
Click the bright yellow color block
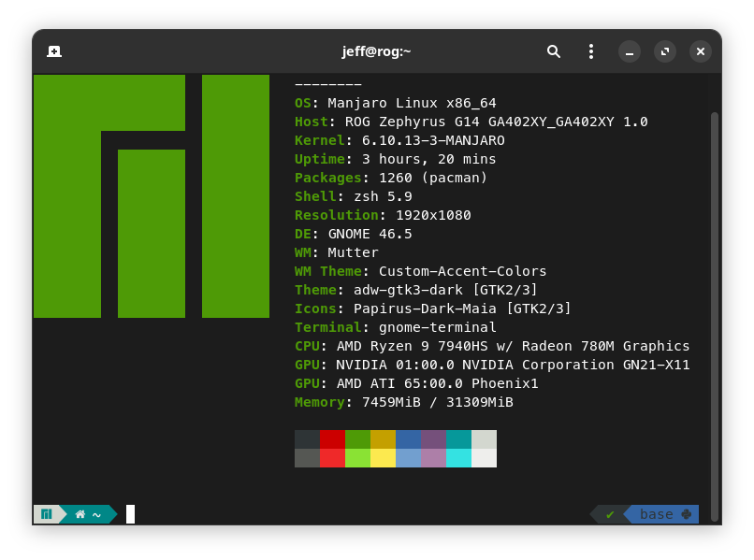point(384,457)
